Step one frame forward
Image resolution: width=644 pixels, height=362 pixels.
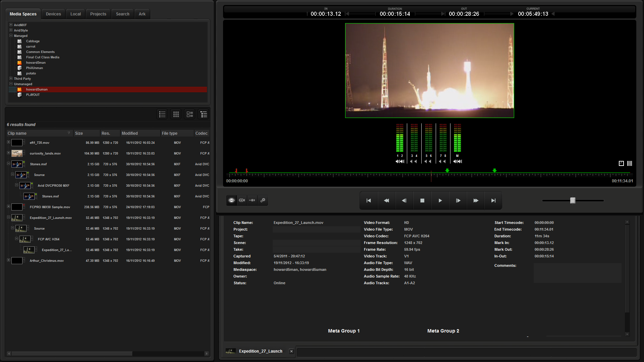tap(458, 200)
